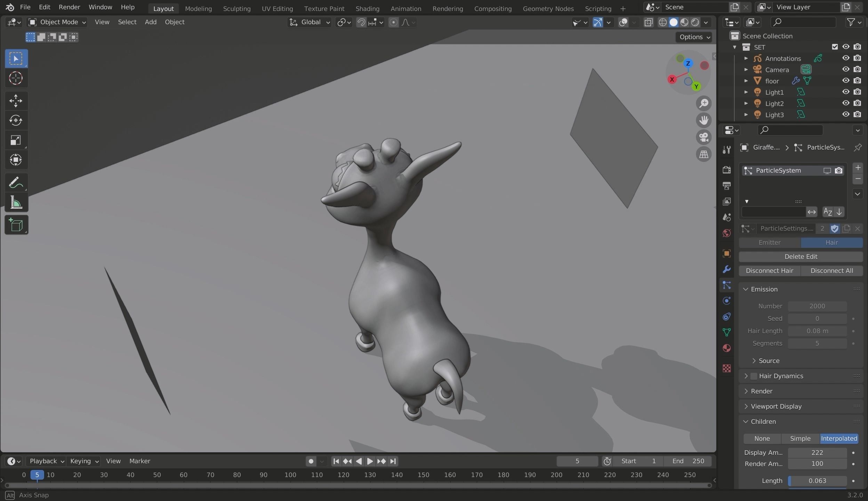The height and width of the screenshot is (501, 868).
Task: Set children type to Simple
Action: [x=800, y=439]
